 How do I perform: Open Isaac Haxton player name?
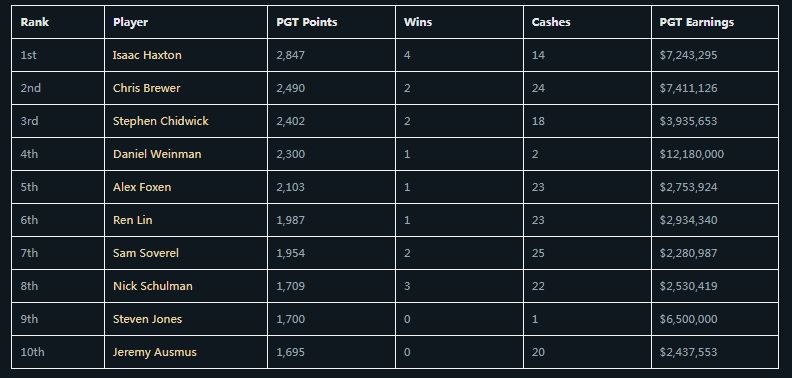147,55
